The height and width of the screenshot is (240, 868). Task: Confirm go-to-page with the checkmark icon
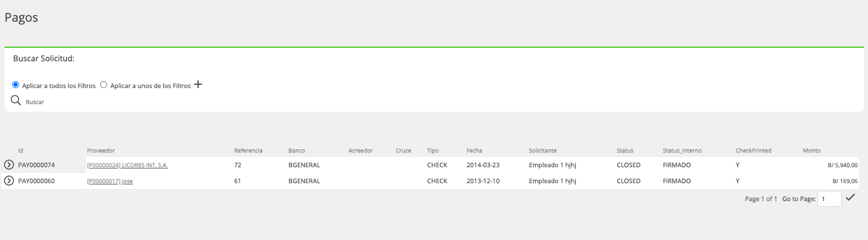850,198
